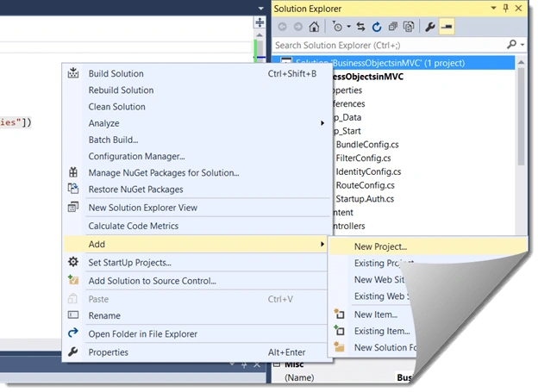
Task: Collapse the Misc properties category
Action: 277,364
